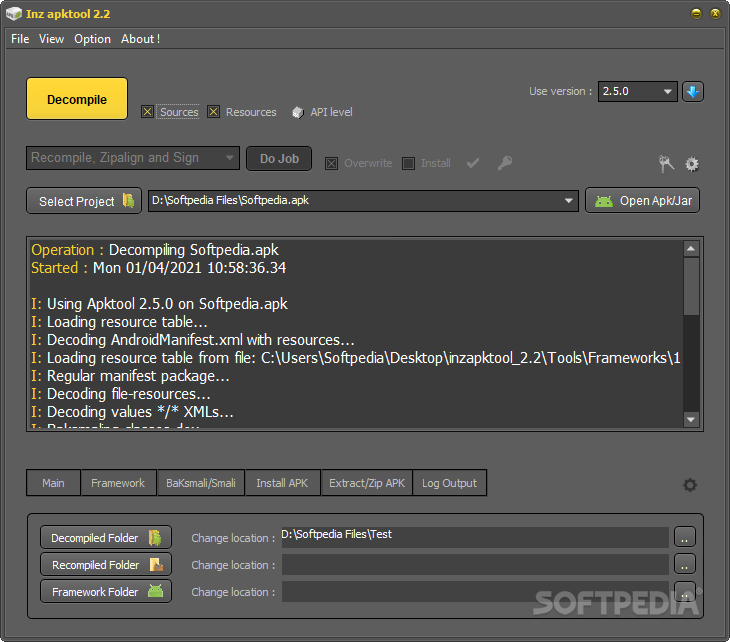Click the Decompile button
The height and width of the screenshot is (642, 730).
[x=77, y=99]
